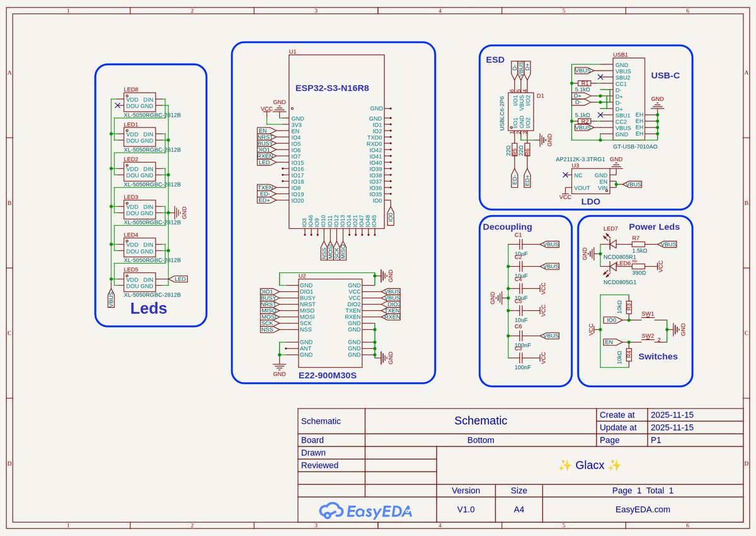The width and height of the screenshot is (756, 536).
Task: Click the USB1 designator
Action: [621, 55]
